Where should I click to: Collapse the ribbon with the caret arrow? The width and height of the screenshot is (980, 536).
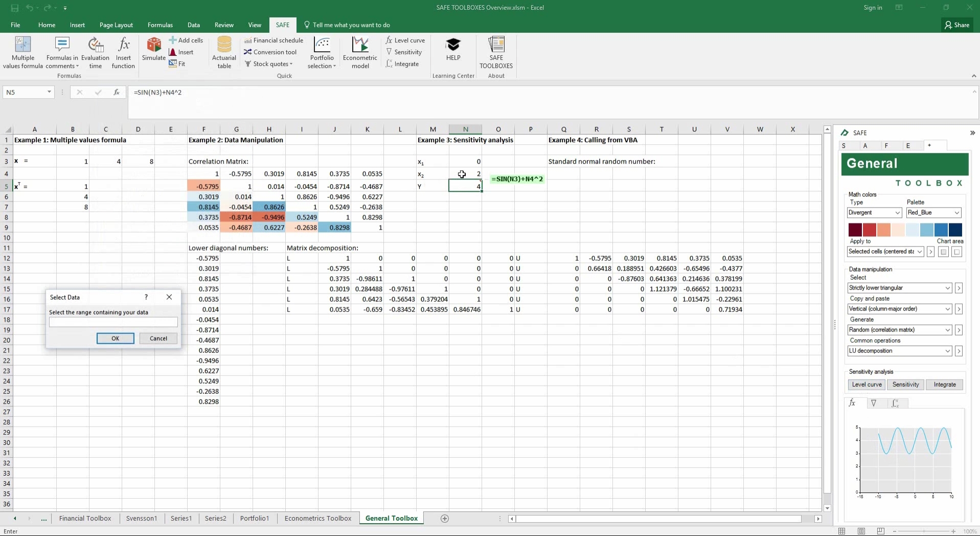coord(973,76)
